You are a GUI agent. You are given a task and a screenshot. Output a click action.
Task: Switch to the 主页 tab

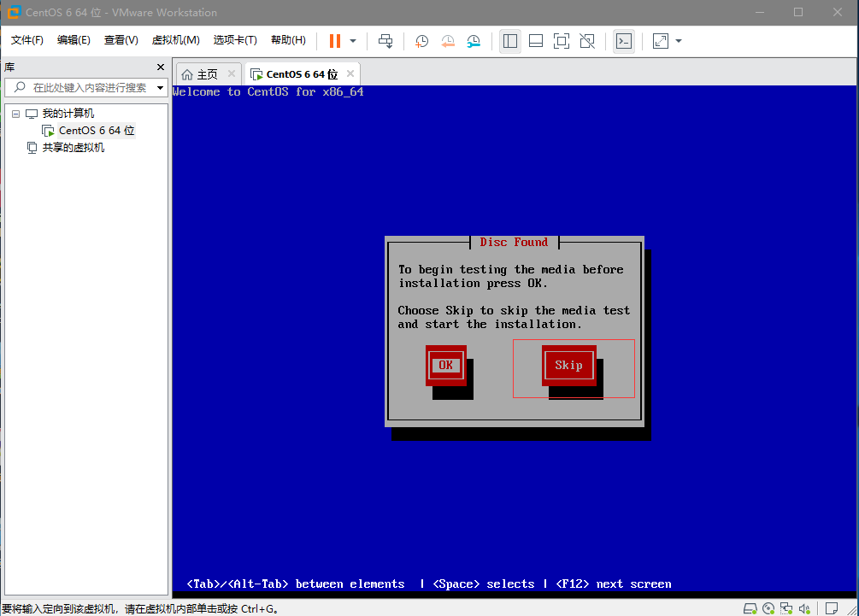206,73
